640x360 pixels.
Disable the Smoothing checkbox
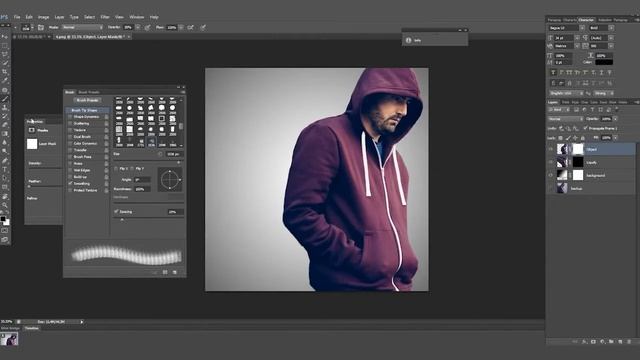click(70, 184)
